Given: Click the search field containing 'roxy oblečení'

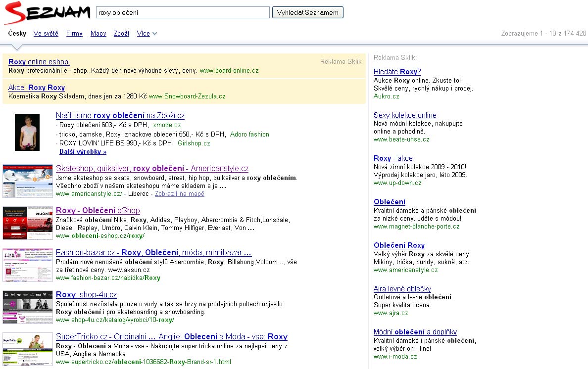Looking at the screenshot, I should click(183, 12).
